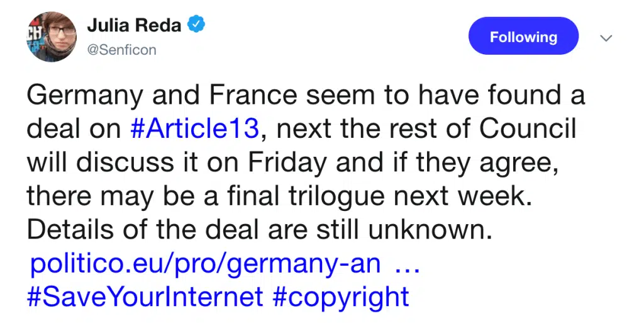644x323 pixels.
Task: Click the sentence 'Details of the deal are still unknown.'
Action: tap(260, 230)
